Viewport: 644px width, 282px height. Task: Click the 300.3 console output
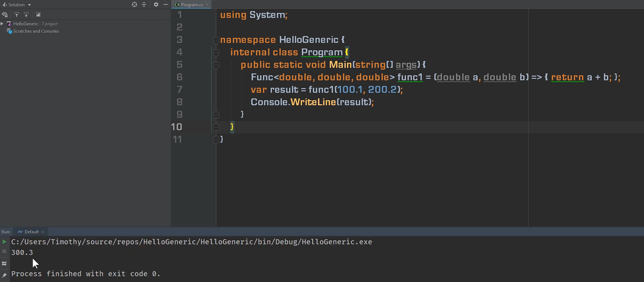click(x=22, y=252)
